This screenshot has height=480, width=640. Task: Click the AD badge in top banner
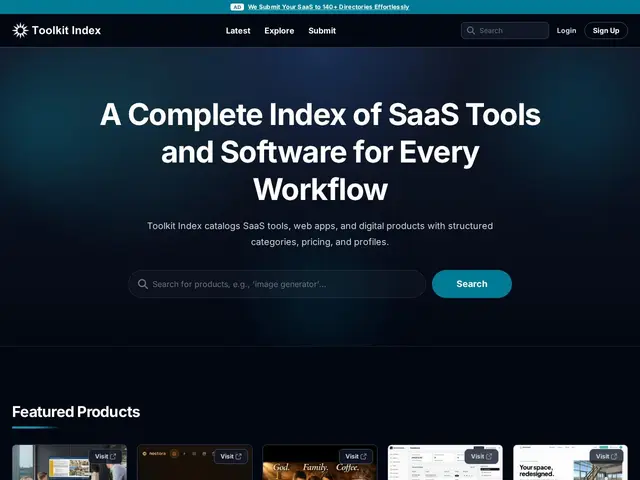pyautogui.click(x=237, y=7)
